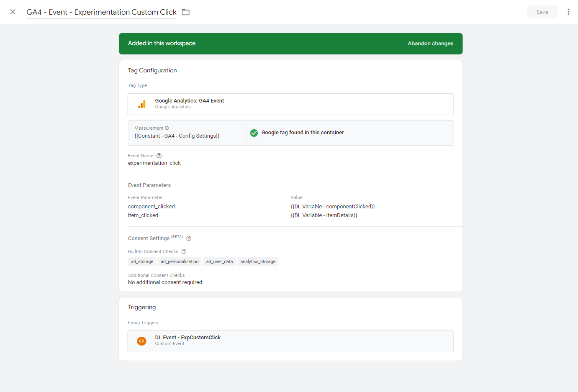Viewport: 578px width, 392px height.
Task: Click Abandon changes in the green banner
Action: (x=430, y=44)
